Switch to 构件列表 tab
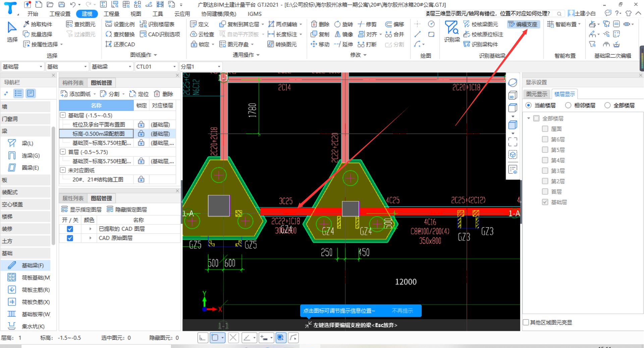Viewport: 644px width, 348px height. (73, 83)
